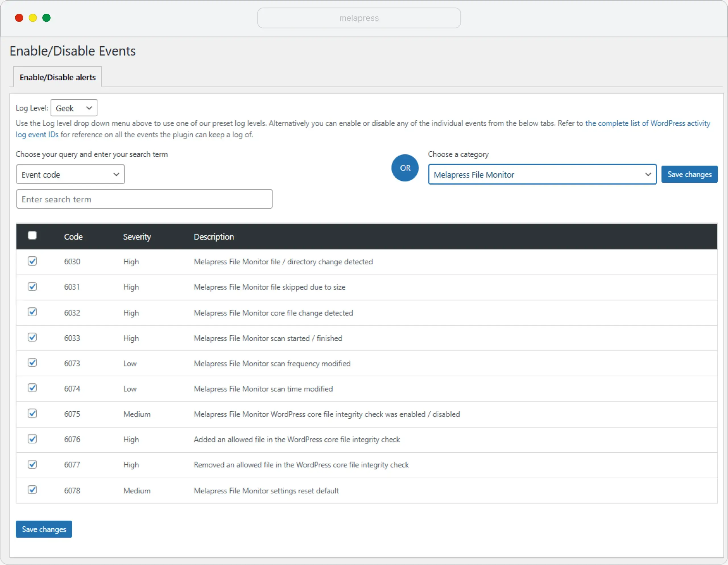The image size is (728, 565).
Task: Click 'Melapress File Monitor scan frequency modified'
Action: click(272, 364)
